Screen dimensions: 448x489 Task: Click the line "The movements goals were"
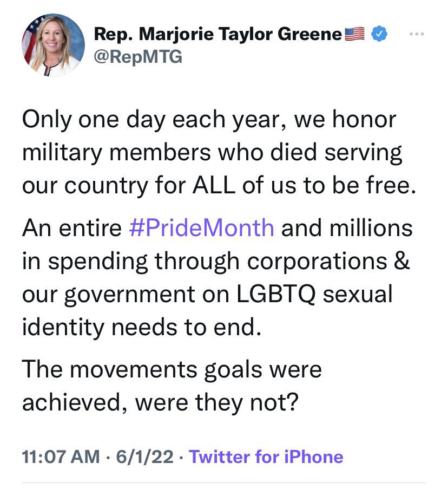point(172,369)
